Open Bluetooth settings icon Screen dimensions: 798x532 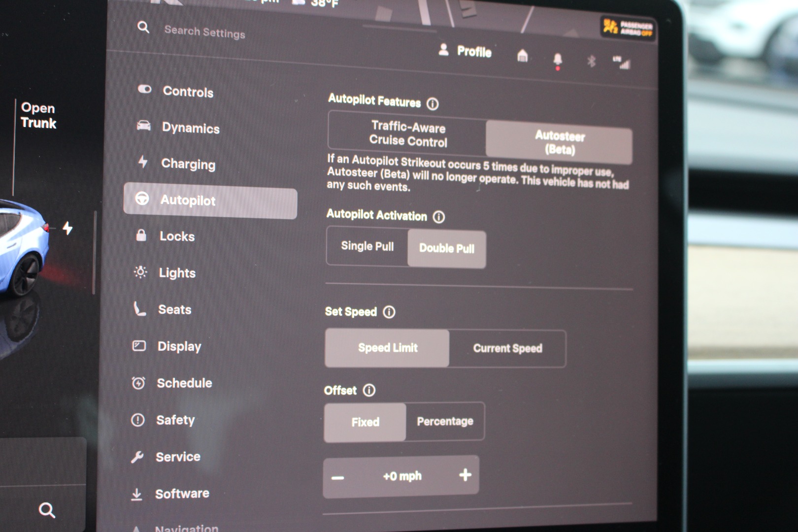(591, 61)
